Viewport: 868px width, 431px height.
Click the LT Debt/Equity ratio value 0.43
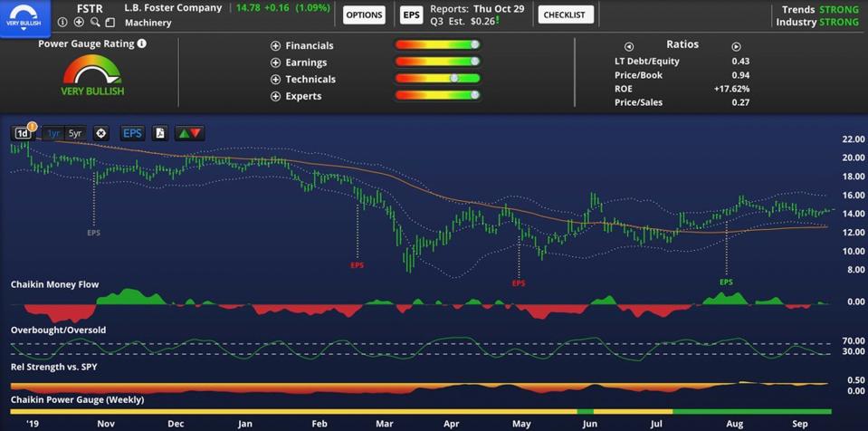pyautogui.click(x=740, y=62)
